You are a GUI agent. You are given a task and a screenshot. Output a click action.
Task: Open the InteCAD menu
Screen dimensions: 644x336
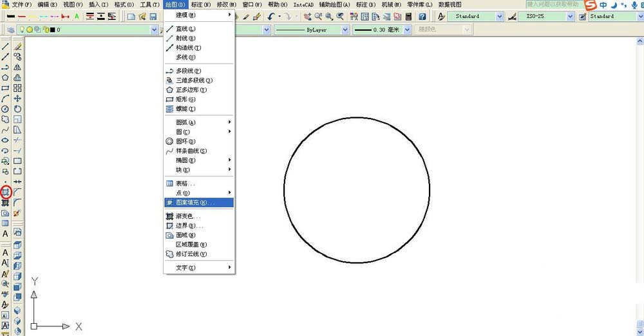click(x=303, y=5)
